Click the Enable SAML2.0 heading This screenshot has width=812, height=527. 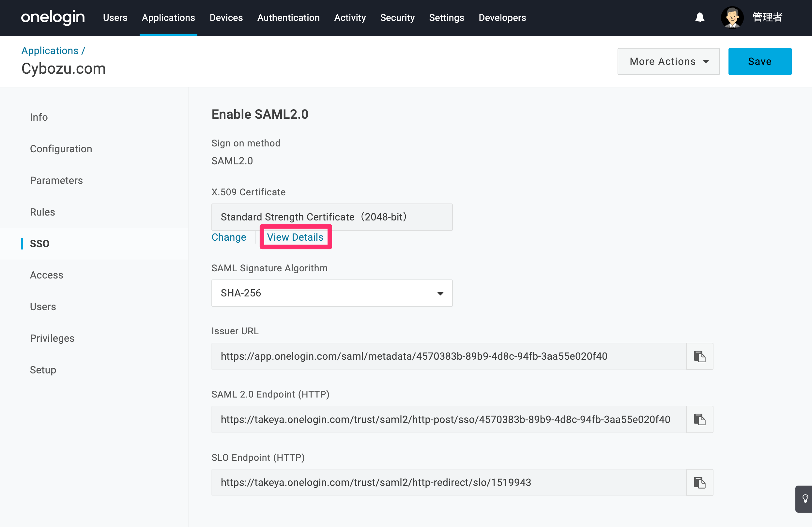tap(260, 114)
